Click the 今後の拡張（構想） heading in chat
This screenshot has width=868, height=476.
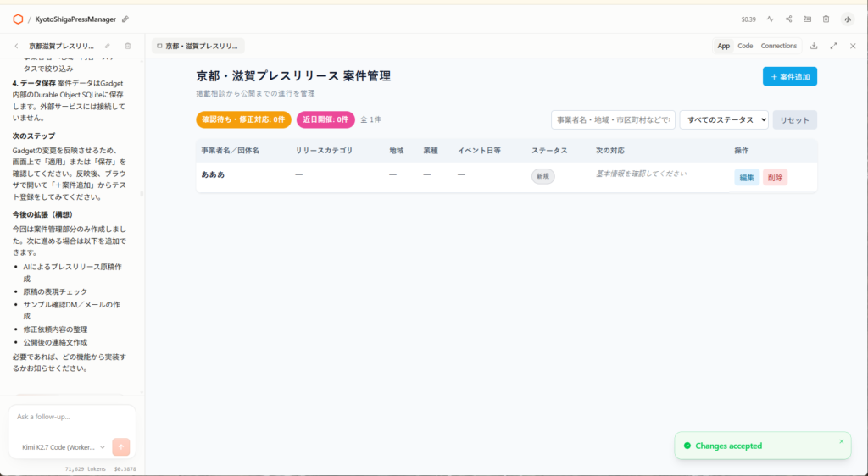pos(42,214)
